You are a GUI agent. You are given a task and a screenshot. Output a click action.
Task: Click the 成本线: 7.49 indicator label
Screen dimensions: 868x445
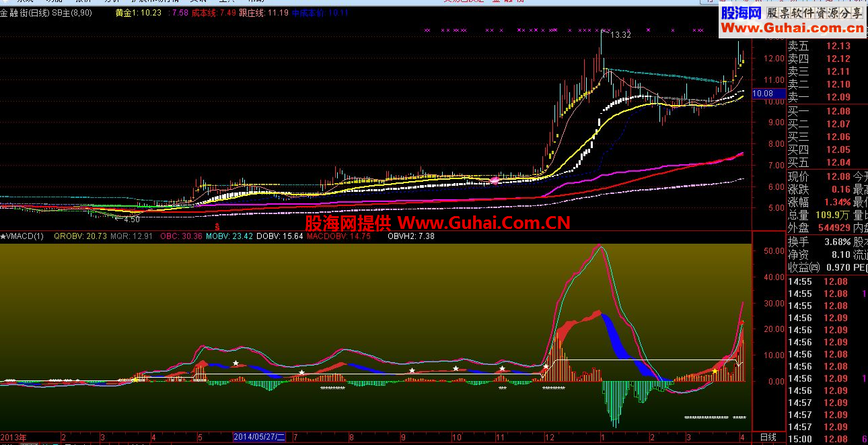pyautogui.click(x=213, y=13)
